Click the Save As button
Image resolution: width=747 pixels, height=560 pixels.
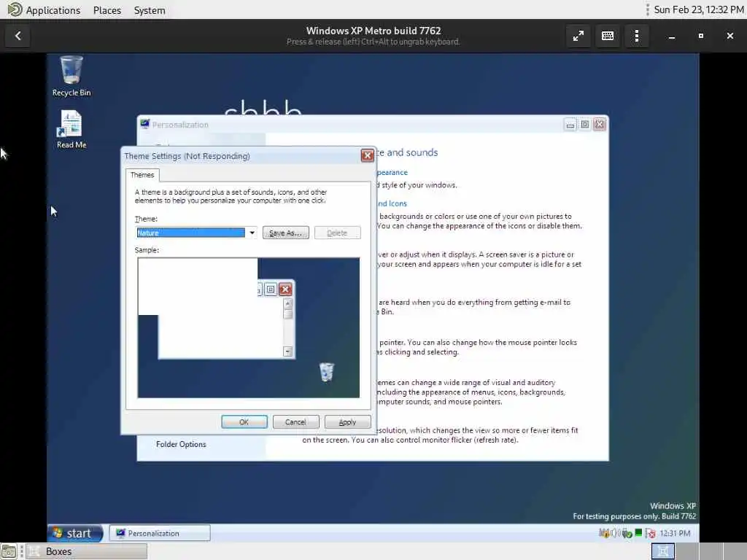(x=285, y=233)
